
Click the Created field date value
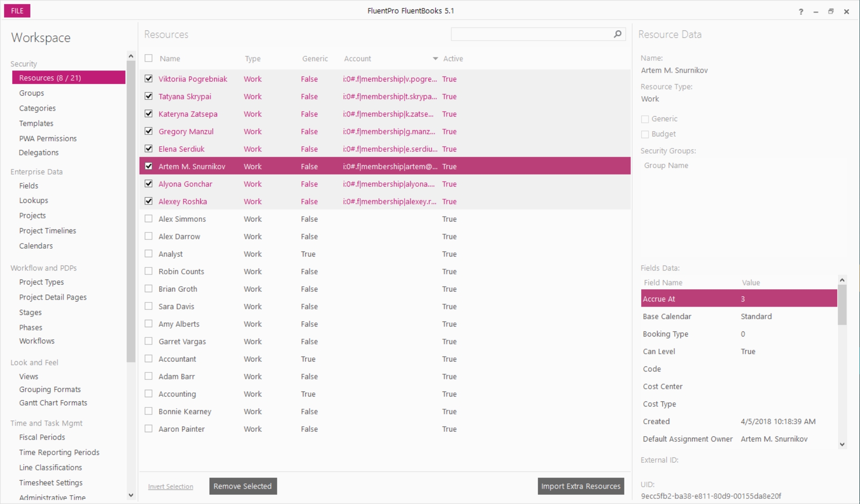click(x=778, y=421)
